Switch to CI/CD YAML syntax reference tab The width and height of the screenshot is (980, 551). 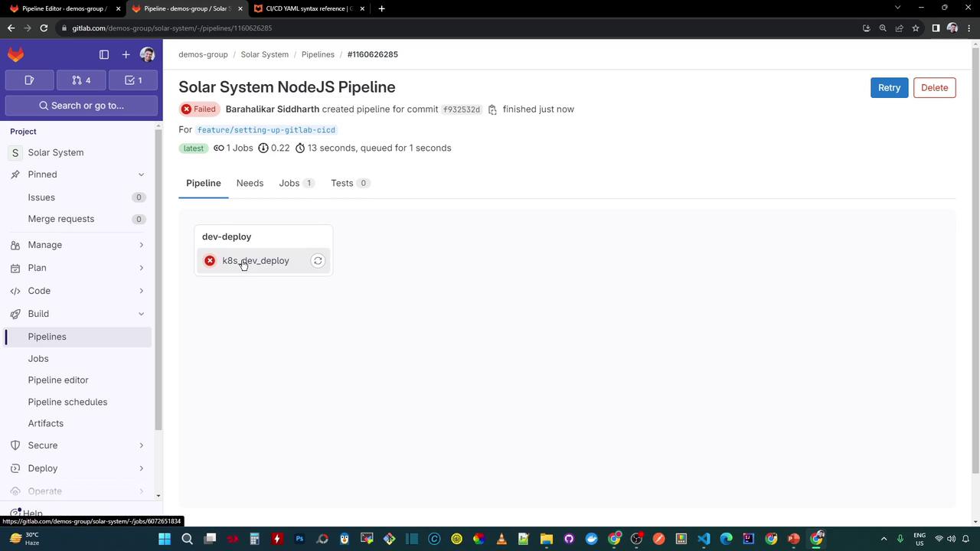point(309,8)
